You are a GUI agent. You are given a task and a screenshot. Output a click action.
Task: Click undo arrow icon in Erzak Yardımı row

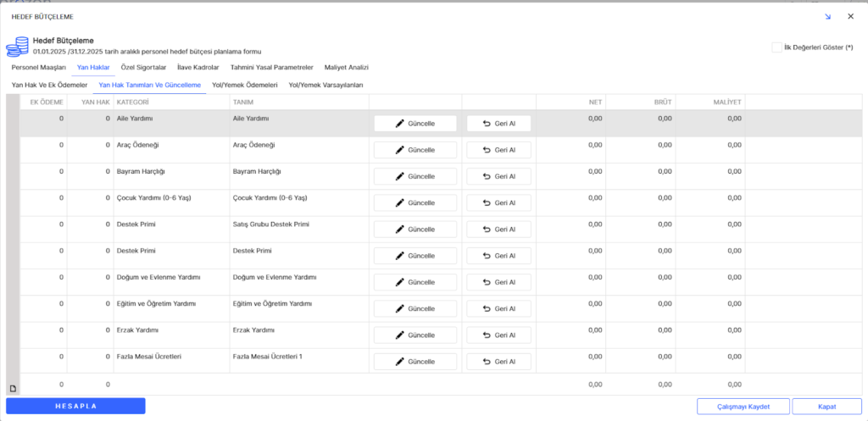487,335
